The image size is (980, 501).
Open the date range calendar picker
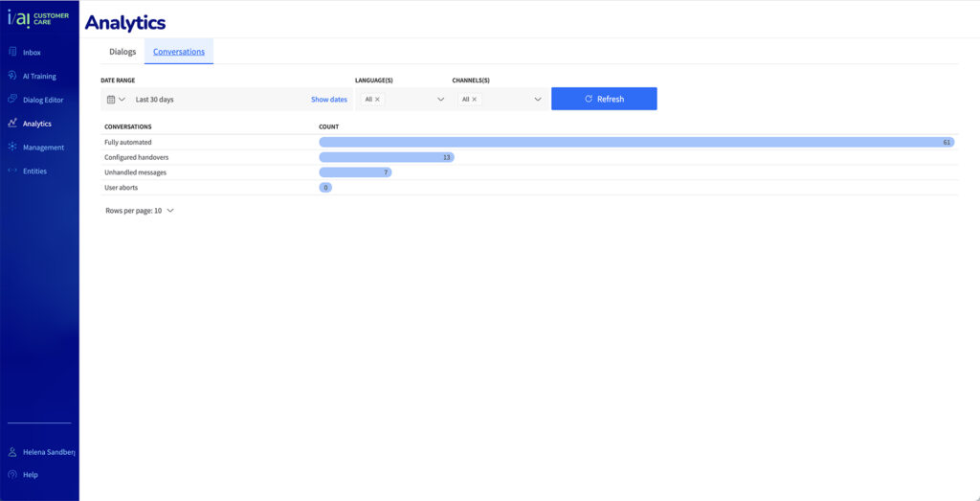click(116, 100)
